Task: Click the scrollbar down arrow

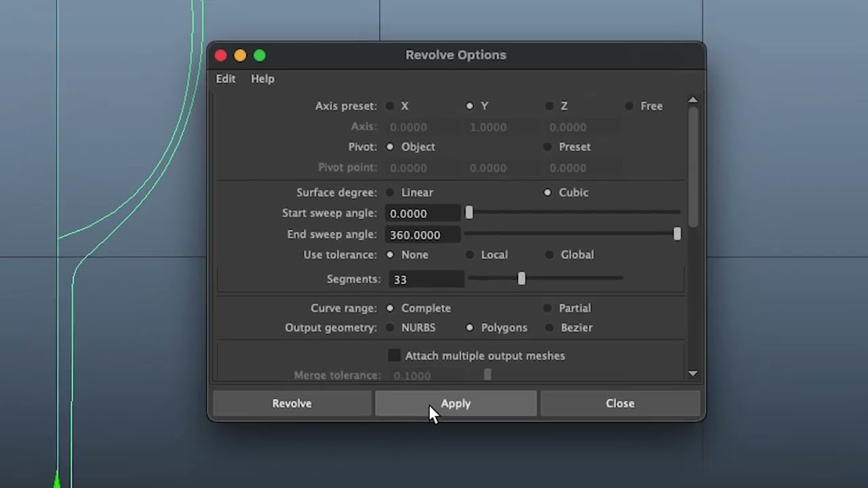Action: pos(692,373)
